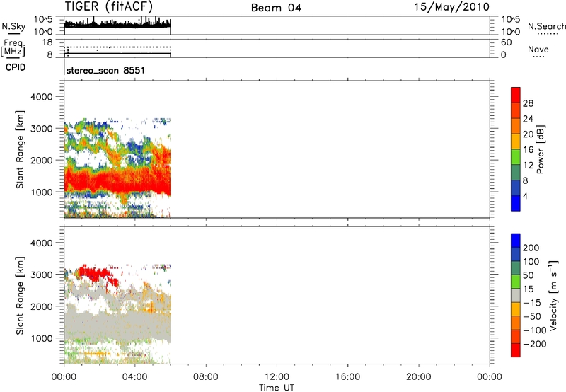Click the '08:00' time axis label
566x392 pixels.
(x=206, y=377)
